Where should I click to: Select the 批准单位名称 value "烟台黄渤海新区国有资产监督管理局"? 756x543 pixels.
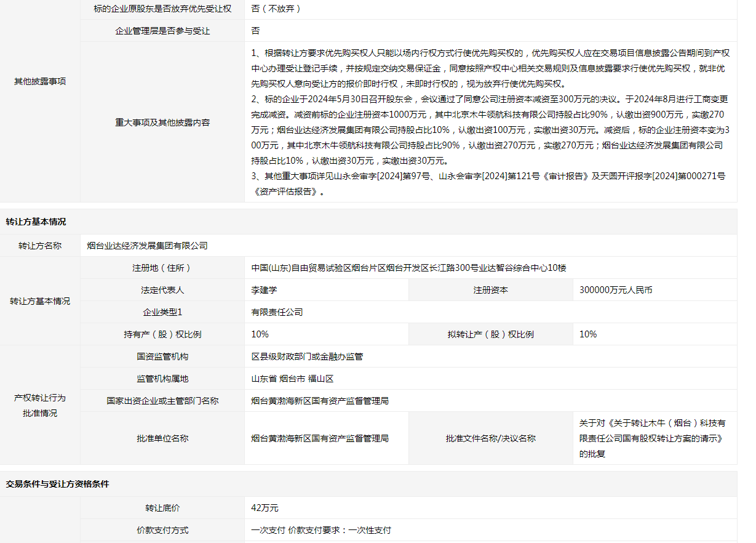(320, 438)
